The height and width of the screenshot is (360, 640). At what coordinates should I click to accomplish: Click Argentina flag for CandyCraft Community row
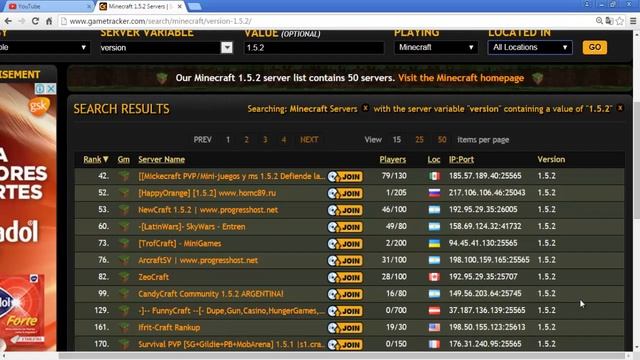[x=434, y=293]
